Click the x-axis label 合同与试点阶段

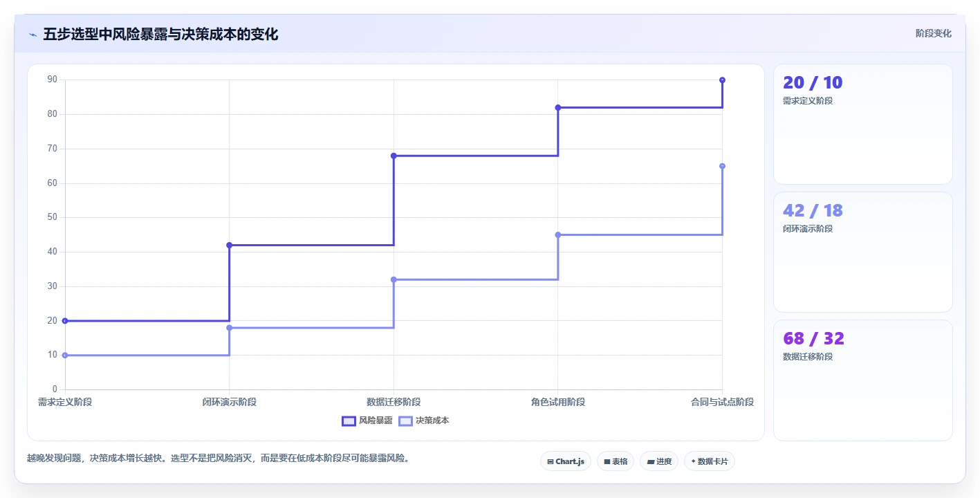click(722, 402)
